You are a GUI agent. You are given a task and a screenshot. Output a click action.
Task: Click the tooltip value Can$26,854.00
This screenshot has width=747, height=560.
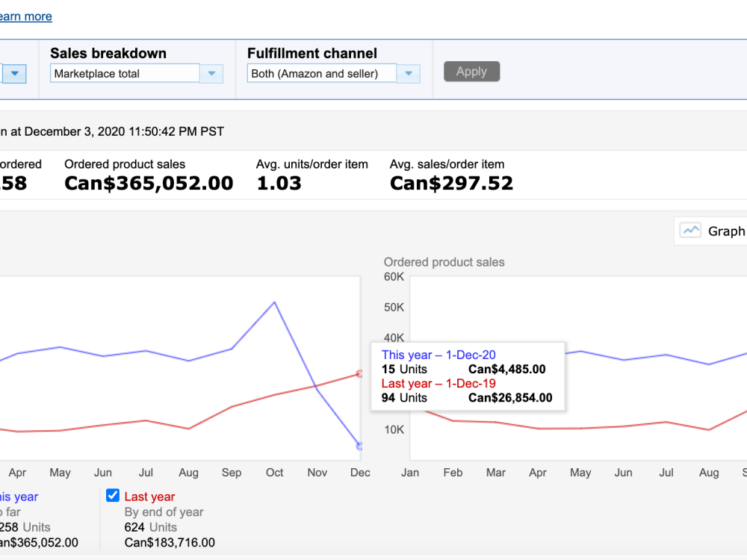pos(510,398)
